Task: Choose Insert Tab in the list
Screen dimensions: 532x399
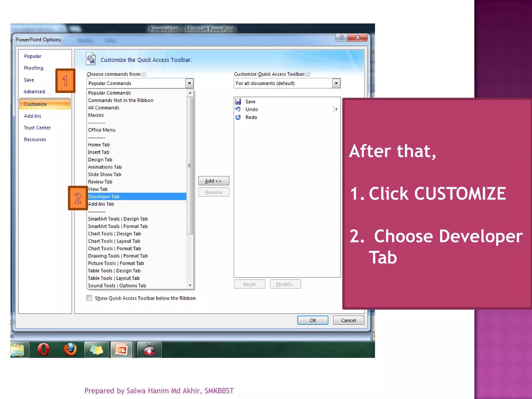Action: coord(137,152)
